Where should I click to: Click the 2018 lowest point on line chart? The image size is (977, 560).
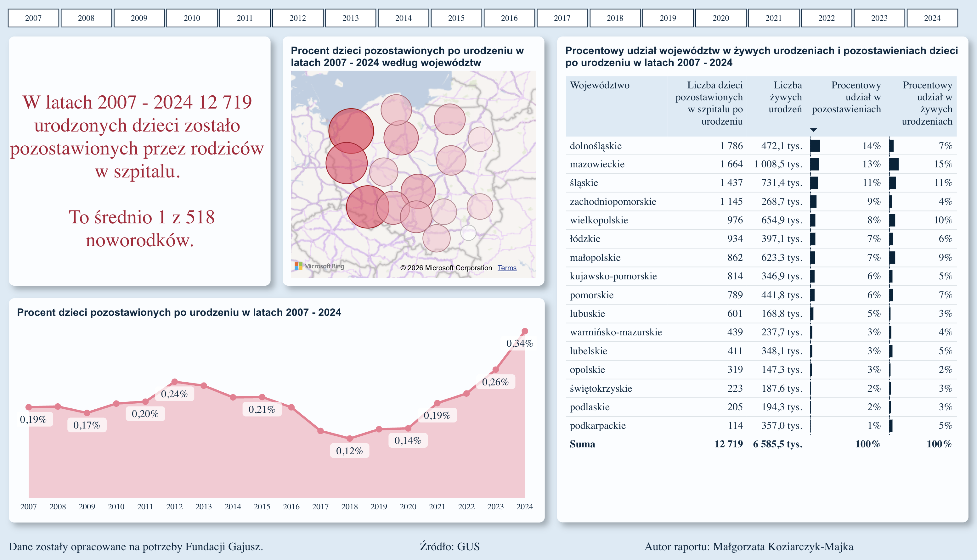[x=349, y=438]
